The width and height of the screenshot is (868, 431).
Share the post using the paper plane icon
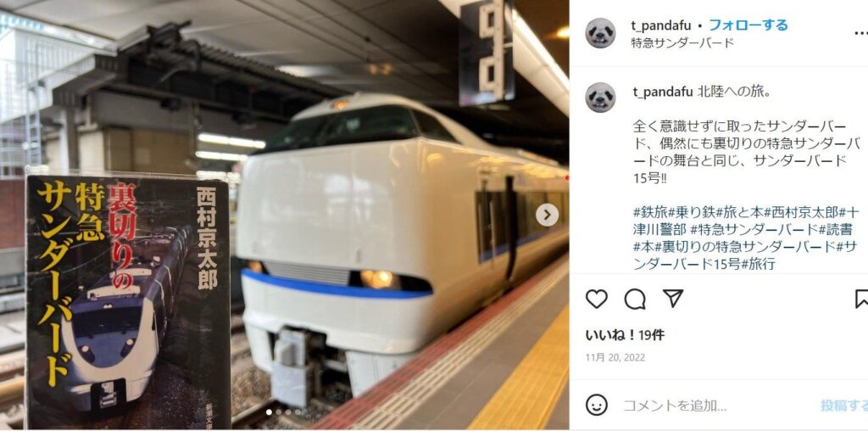click(x=673, y=299)
